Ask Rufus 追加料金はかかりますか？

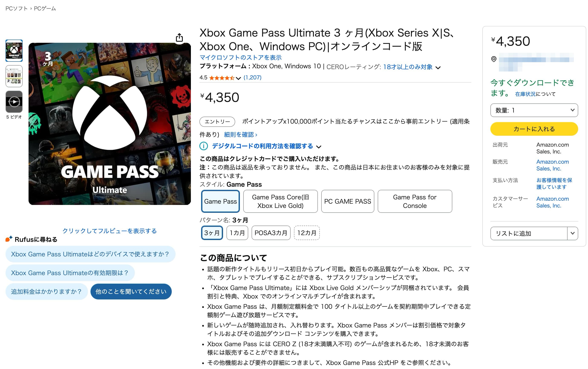tap(46, 291)
